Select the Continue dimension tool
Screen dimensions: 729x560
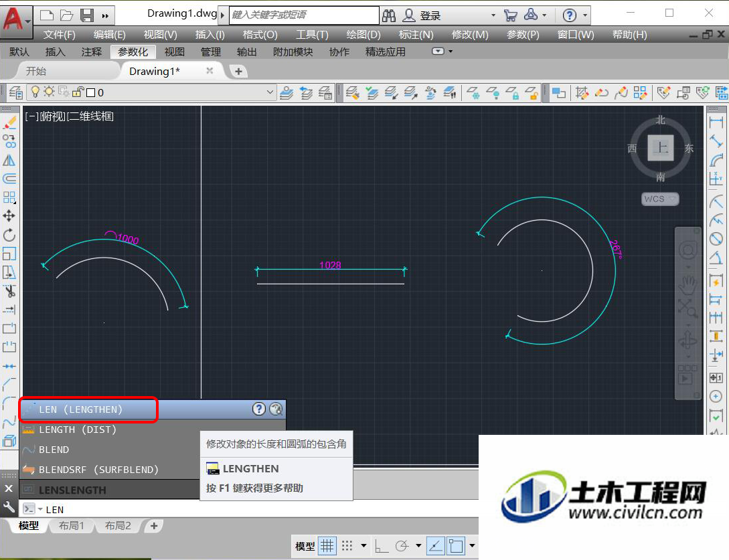coord(716,318)
